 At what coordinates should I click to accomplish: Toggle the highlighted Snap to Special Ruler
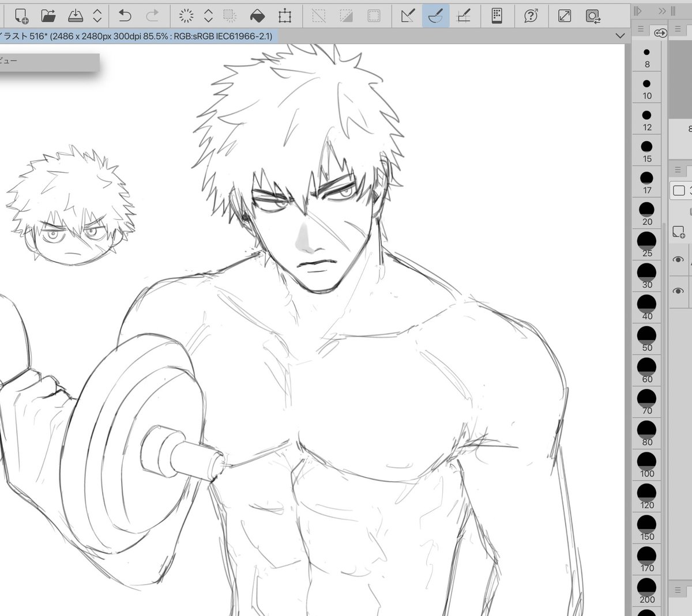[436, 16]
